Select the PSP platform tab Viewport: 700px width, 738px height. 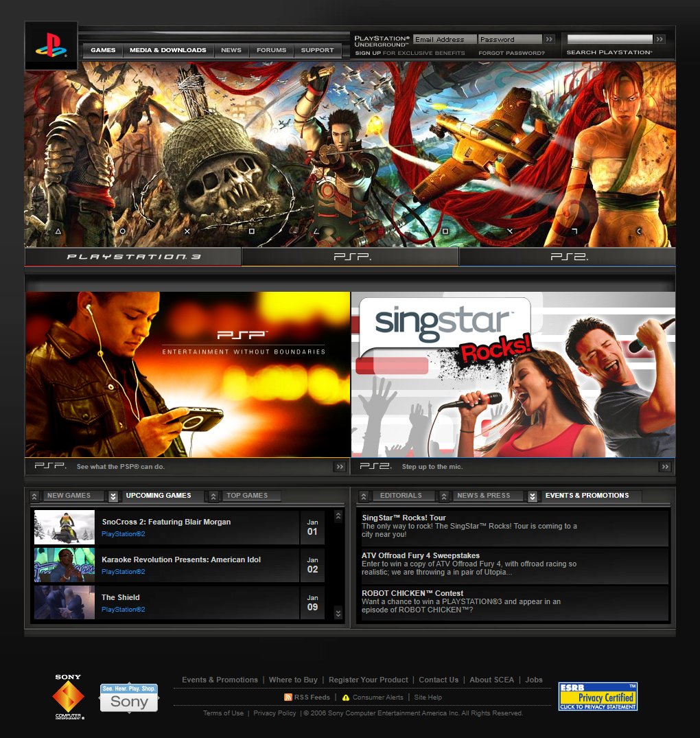351,257
